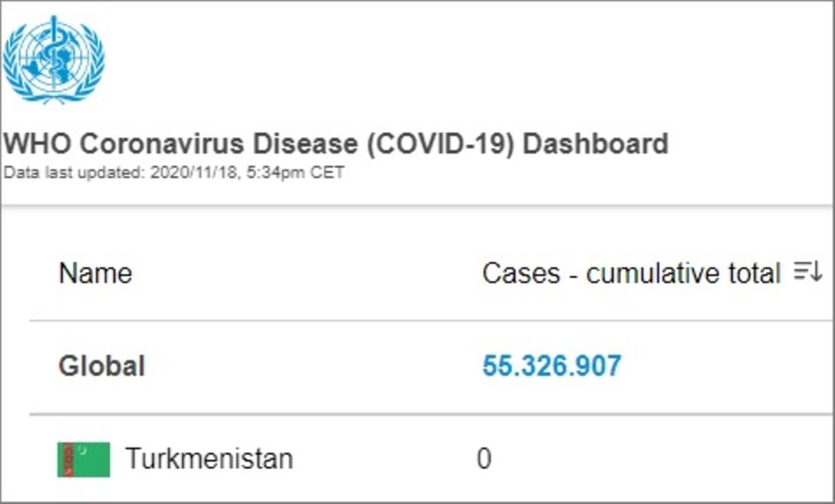This screenshot has width=835, height=504.
Task: Click the global total 55.326.907 figure
Action: 551,366
